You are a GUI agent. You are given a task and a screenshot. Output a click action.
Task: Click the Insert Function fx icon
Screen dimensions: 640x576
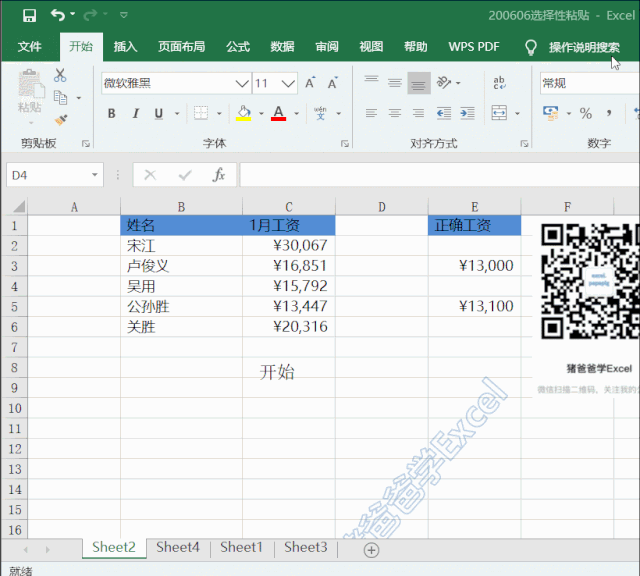(x=219, y=175)
